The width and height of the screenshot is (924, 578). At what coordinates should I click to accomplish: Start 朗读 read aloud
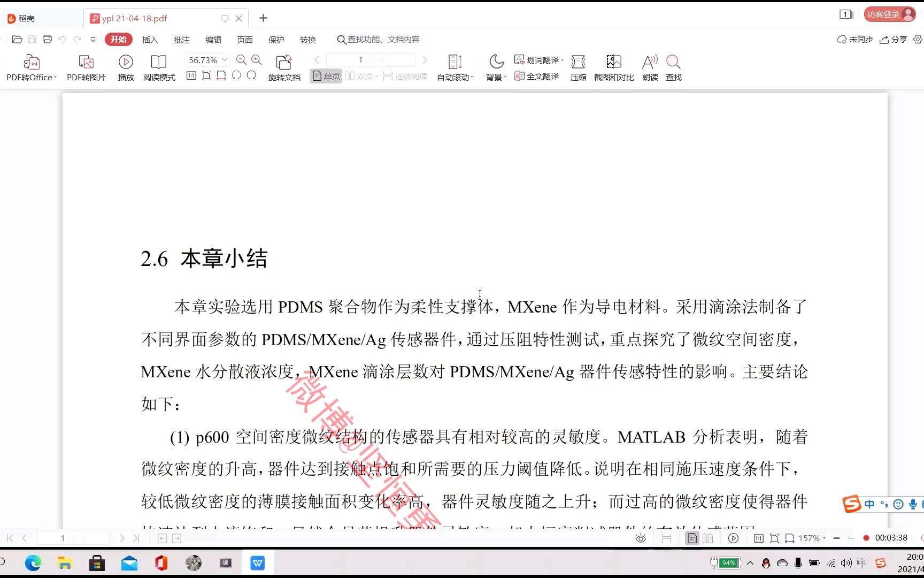tap(650, 68)
